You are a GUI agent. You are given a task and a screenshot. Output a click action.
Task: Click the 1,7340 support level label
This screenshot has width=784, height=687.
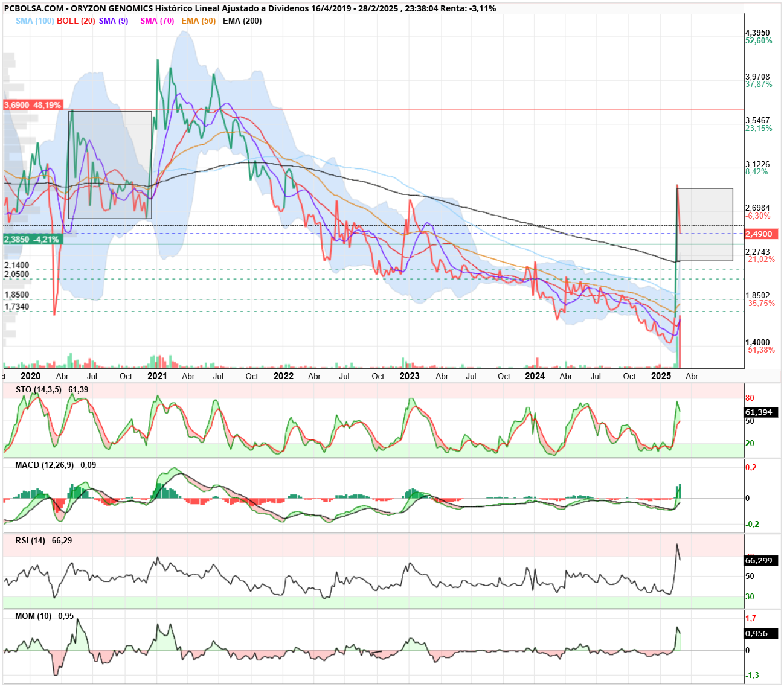coord(16,307)
